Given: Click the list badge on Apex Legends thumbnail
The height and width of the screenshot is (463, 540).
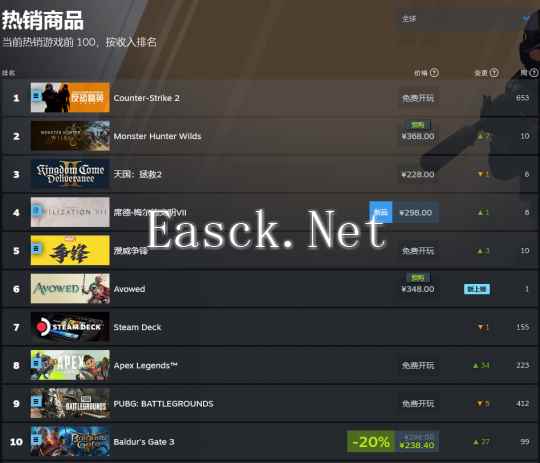Looking at the screenshot, I should click(37, 362).
